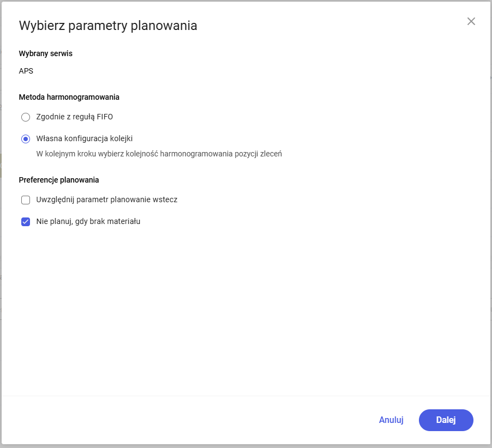Click the "APS" service name text
This screenshot has height=448, width=492.
point(26,70)
